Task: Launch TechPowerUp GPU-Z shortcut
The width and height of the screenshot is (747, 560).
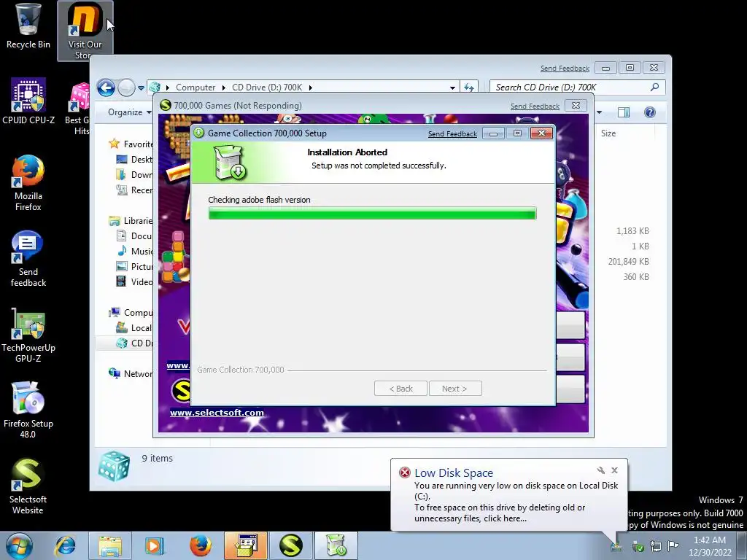Action: click(x=28, y=335)
